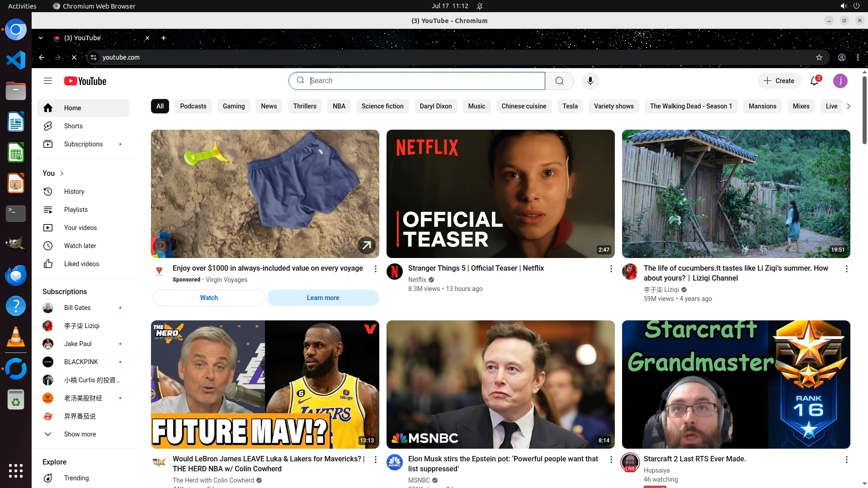Click the search magnifier button

559,81
